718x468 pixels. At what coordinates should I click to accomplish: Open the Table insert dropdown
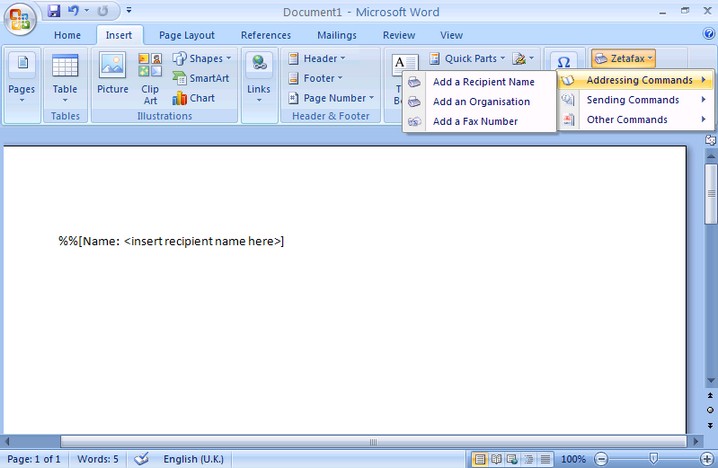[65, 78]
